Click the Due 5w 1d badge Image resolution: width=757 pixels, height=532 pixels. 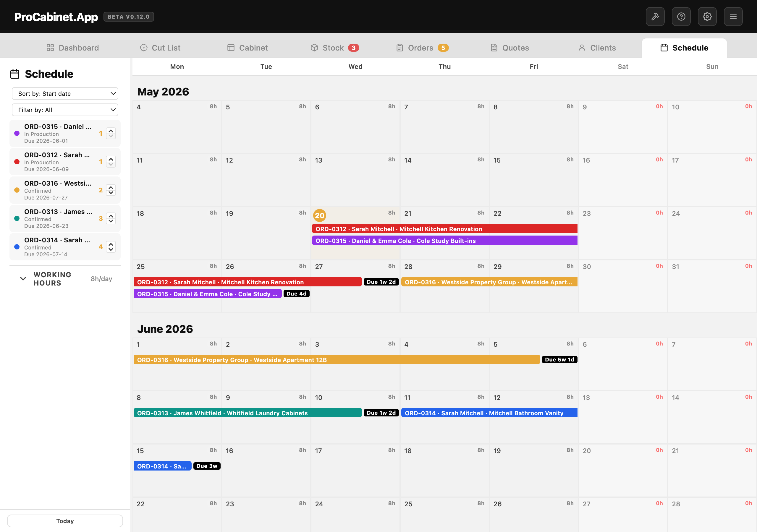[559, 360]
